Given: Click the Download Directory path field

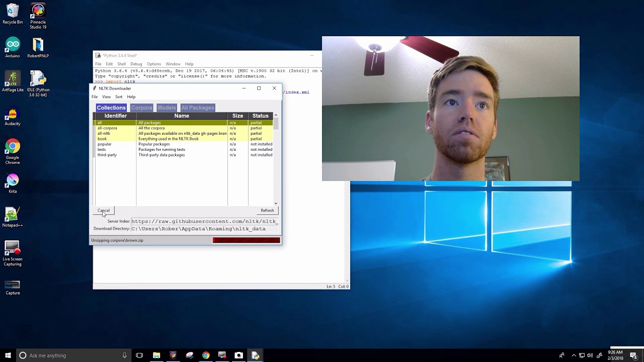Looking at the screenshot, I should (x=204, y=229).
